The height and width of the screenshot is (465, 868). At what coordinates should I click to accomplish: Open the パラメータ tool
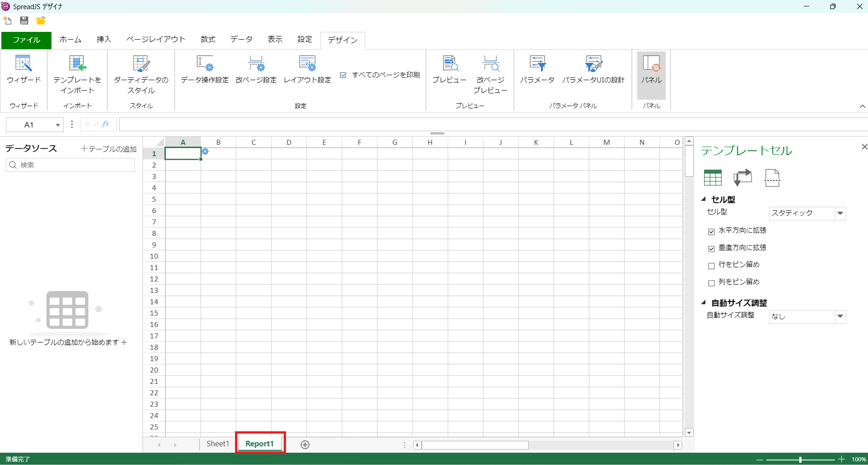coord(537,70)
